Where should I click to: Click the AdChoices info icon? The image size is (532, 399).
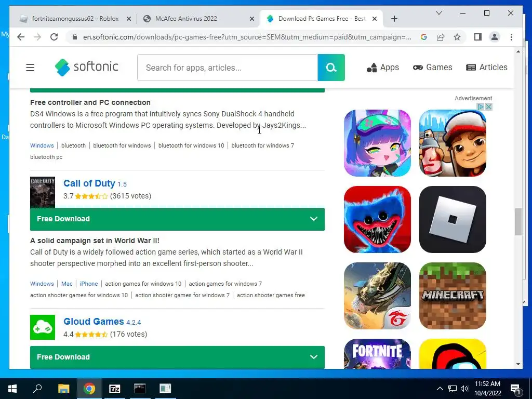(x=481, y=107)
